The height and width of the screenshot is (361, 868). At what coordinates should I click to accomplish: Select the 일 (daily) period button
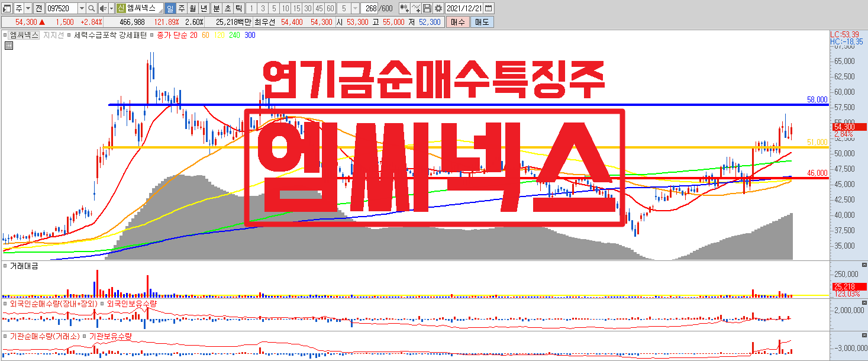[x=170, y=8]
